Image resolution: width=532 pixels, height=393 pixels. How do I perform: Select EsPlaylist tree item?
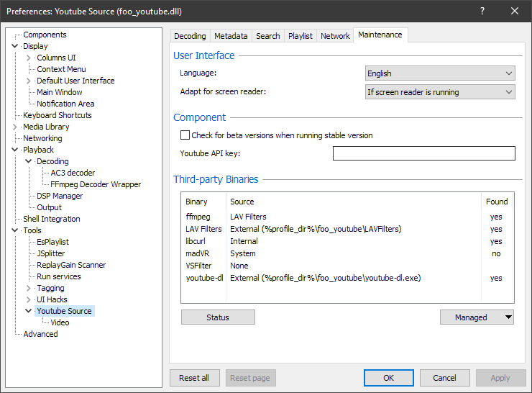pos(52,242)
